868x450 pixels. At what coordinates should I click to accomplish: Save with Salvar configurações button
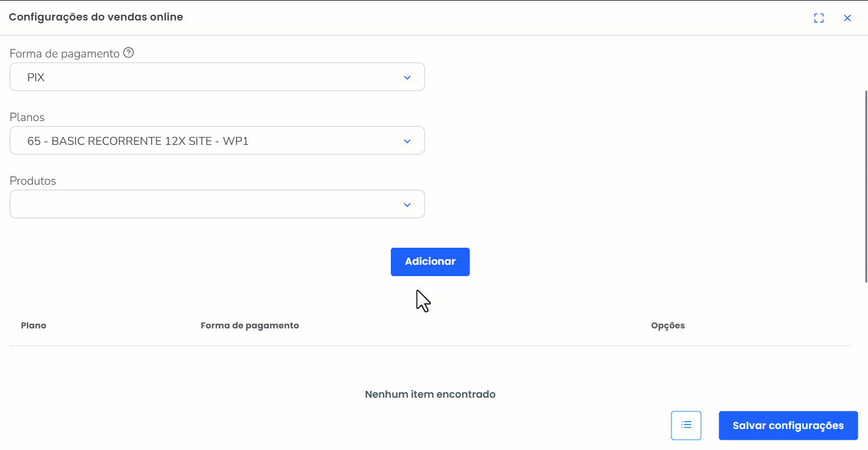(788, 426)
